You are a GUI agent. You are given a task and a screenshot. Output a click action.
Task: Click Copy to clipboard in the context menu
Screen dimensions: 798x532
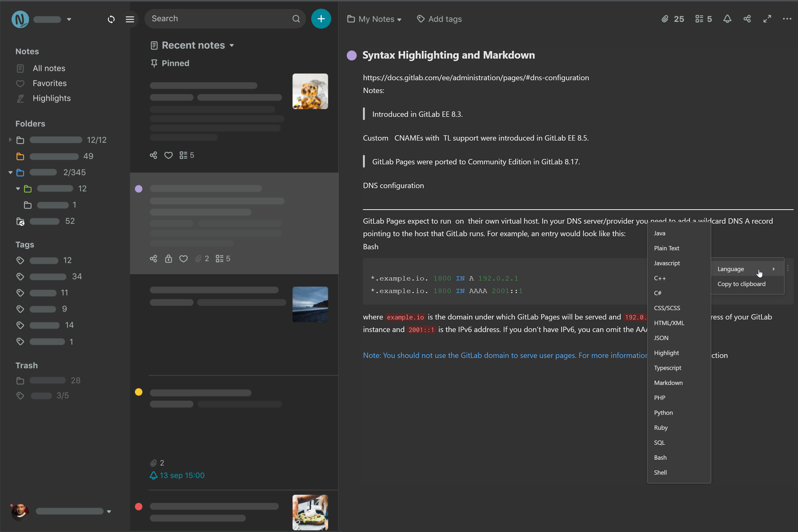click(x=742, y=284)
